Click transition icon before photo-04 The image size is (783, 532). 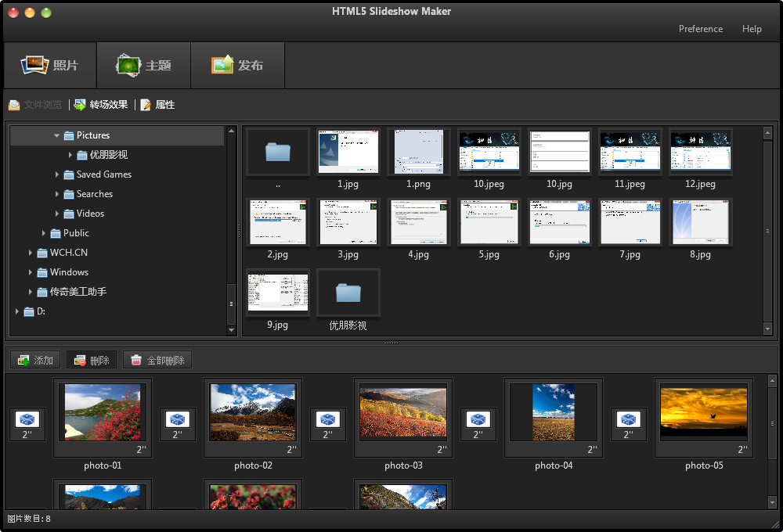click(x=478, y=421)
